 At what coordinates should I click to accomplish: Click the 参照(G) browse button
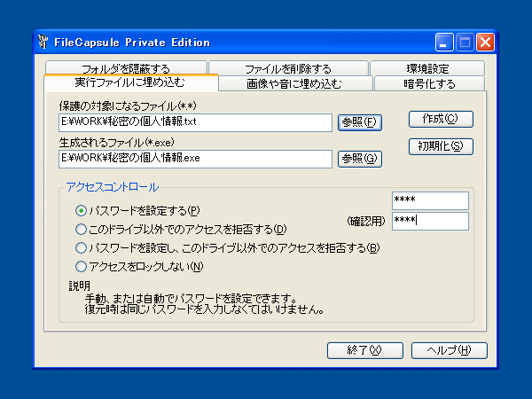(360, 159)
